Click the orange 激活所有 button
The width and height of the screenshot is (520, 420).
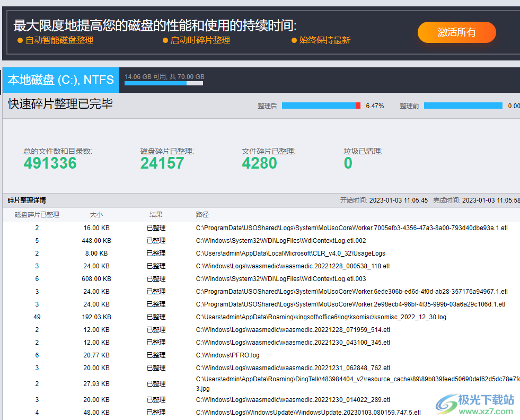(457, 32)
